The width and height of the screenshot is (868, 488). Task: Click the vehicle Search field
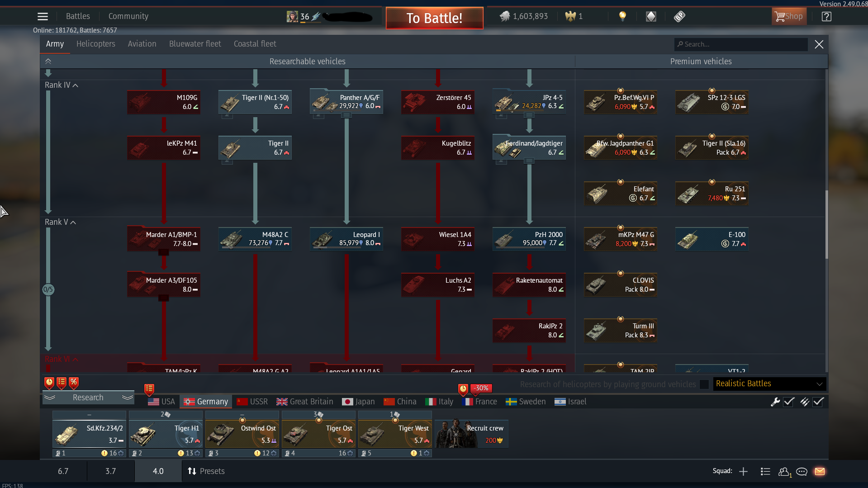(x=742, y=44)
